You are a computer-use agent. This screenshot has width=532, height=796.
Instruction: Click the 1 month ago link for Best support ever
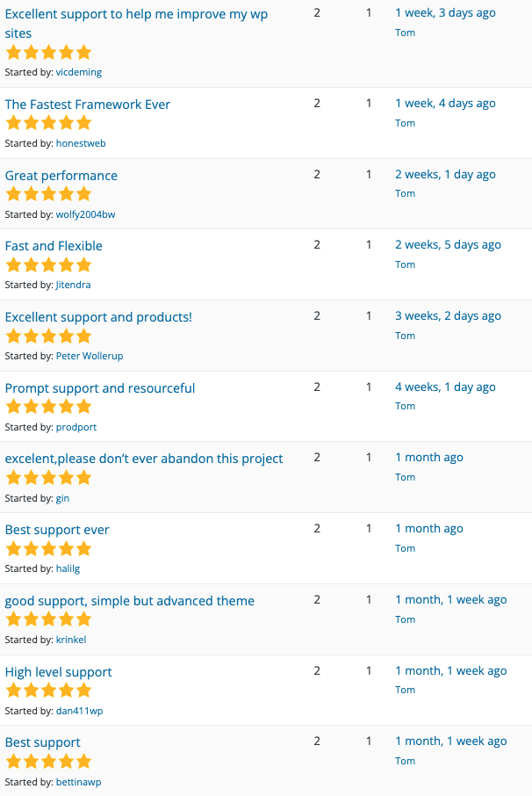[429, 528]
